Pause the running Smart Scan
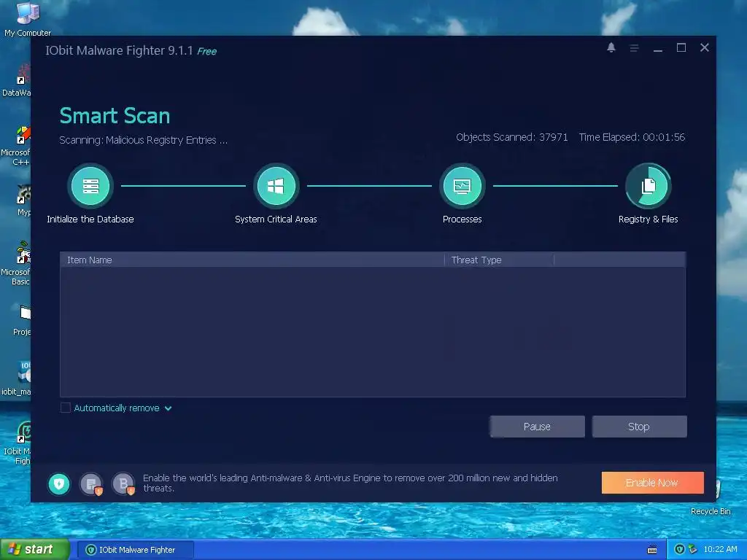Viewport: 747px width, 560px height. [537, 427]
